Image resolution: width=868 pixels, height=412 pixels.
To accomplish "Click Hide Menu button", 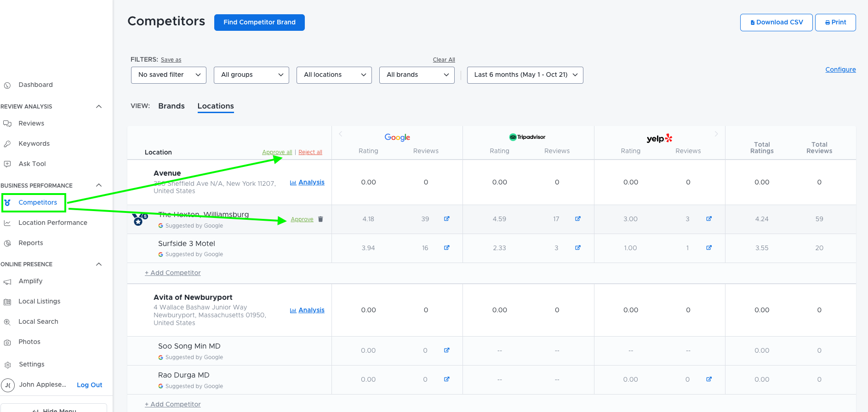I will point(54,408).
